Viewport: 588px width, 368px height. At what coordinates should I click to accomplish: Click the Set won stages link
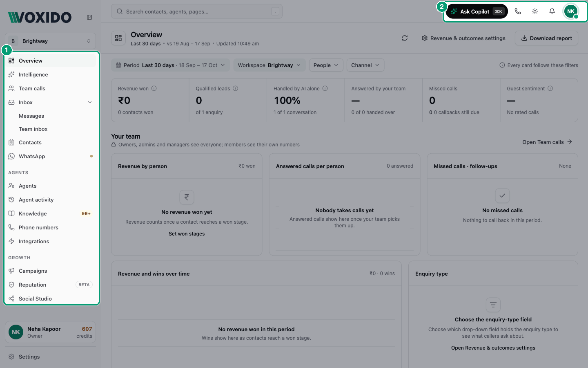tap(187, 234)
